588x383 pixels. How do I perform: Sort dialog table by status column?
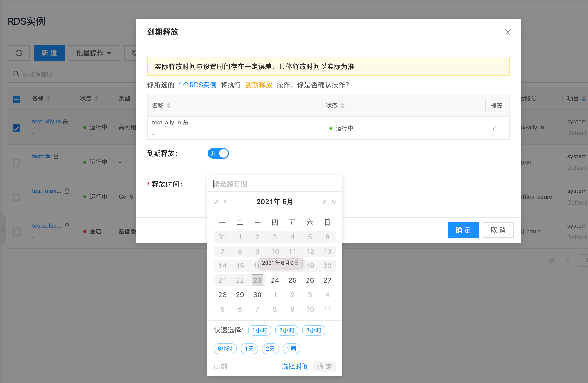tap(342, 105)
